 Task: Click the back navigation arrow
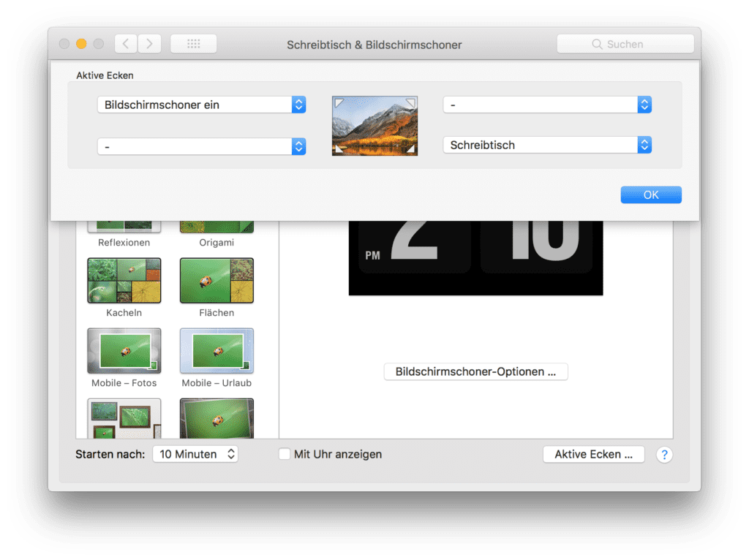tap(126, 44)
